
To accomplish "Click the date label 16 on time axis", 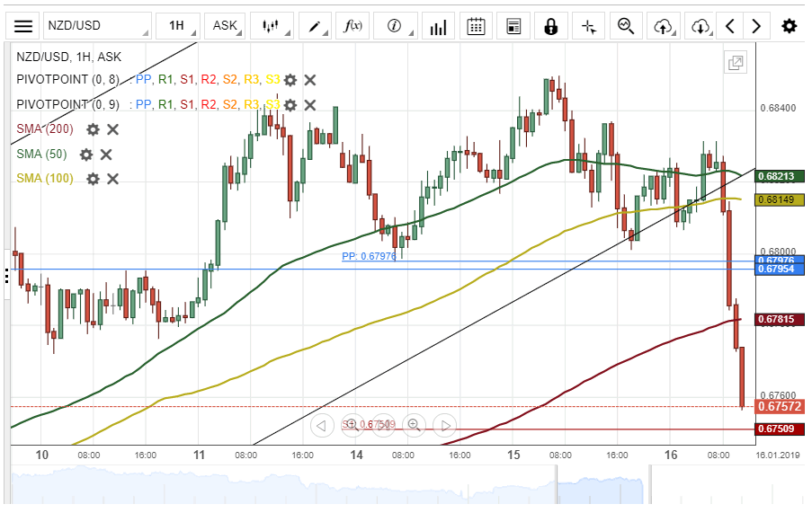I will 671,456.
